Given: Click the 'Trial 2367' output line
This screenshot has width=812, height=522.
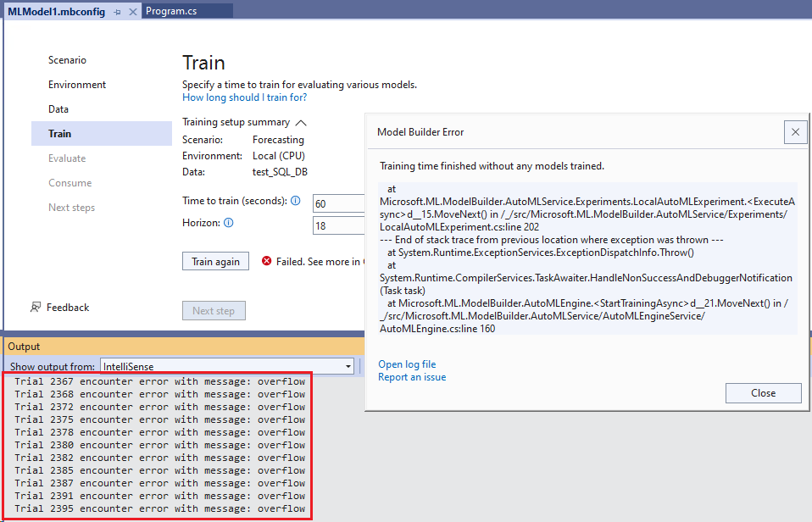Looking at the screenshot, I should tap(159, 381).
